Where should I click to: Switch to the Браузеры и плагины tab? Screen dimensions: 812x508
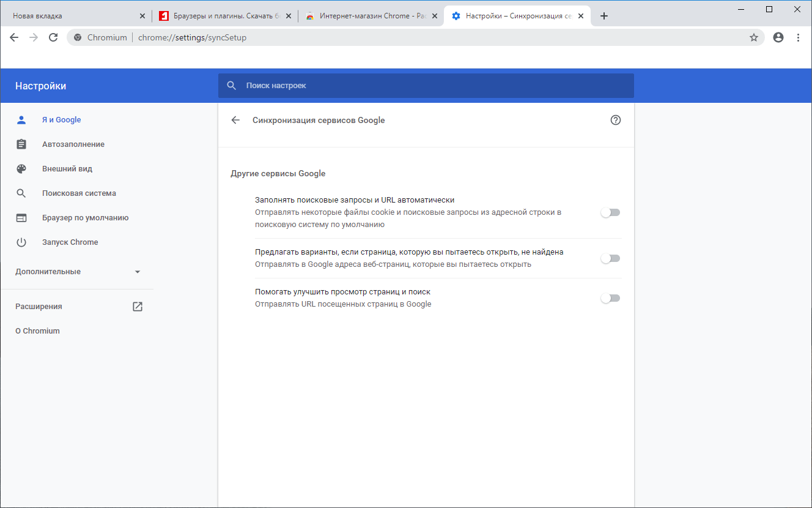[225, 16]
